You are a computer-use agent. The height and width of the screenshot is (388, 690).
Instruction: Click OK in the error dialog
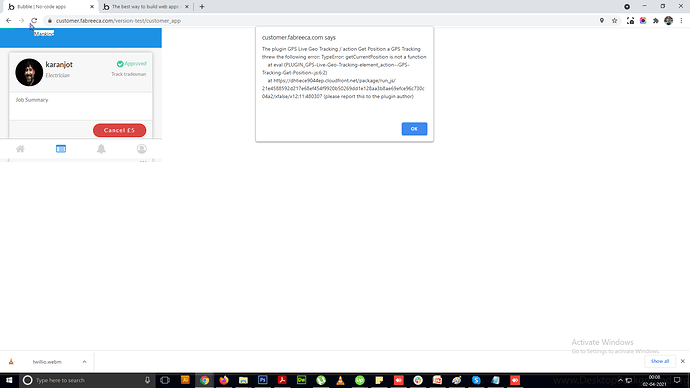point(414,129)
